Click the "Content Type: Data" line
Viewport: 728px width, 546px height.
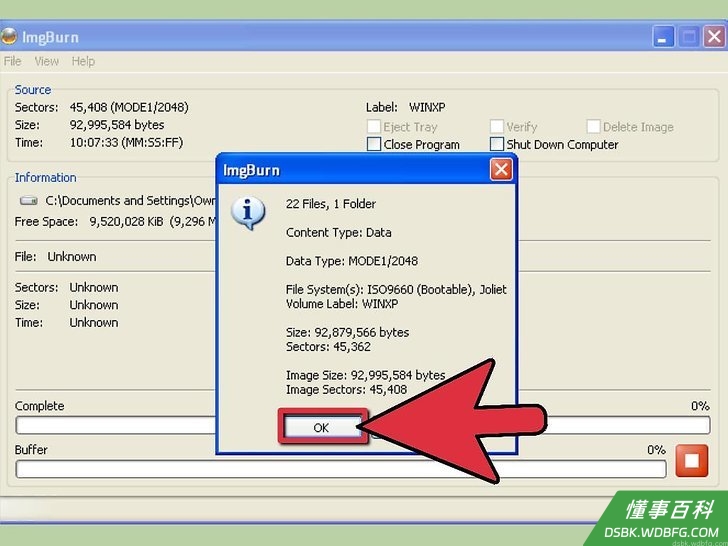click(338, 233)
